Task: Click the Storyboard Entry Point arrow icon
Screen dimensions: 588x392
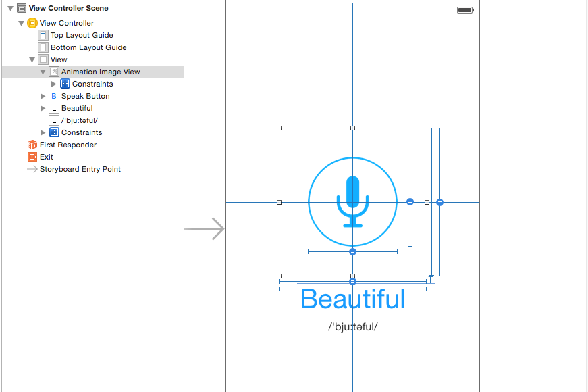Action: (32, 169)
